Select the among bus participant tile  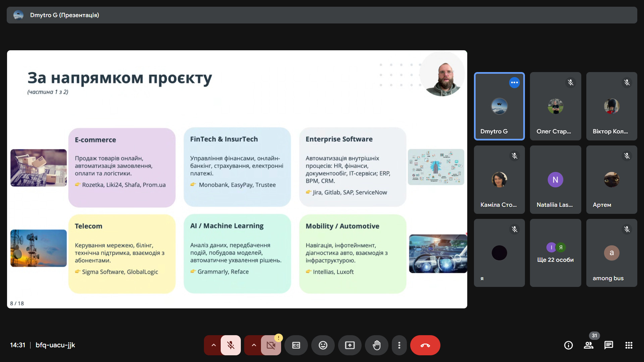click(612, 253)
